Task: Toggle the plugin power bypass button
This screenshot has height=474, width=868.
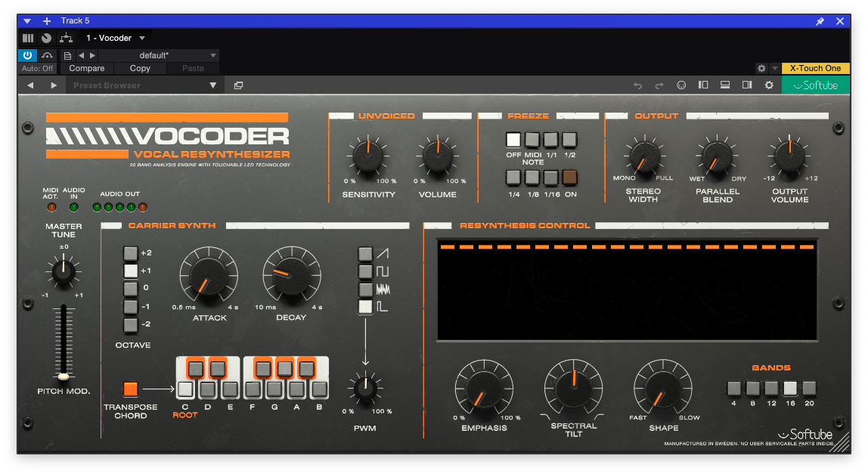Action: point(27,55)
